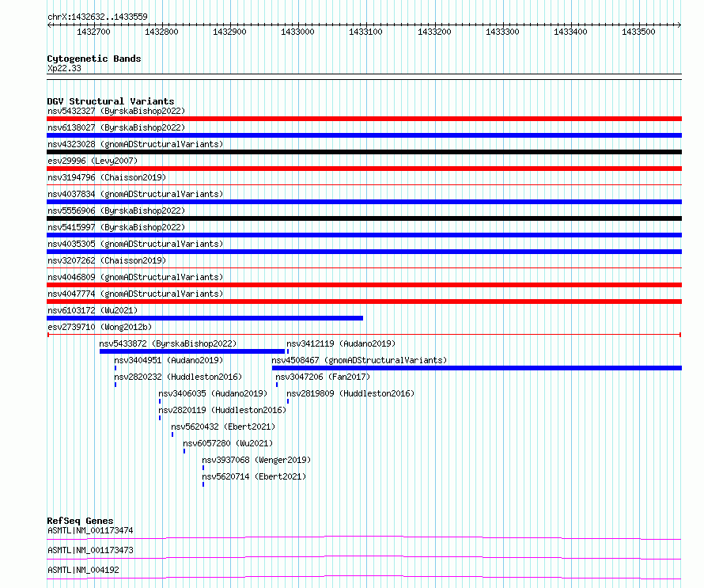Viewport: 704px width, 588px height.
Task: Open nsv4323028 (gnomADStructuralVariants) entry
Action: (x=135, y=144)
